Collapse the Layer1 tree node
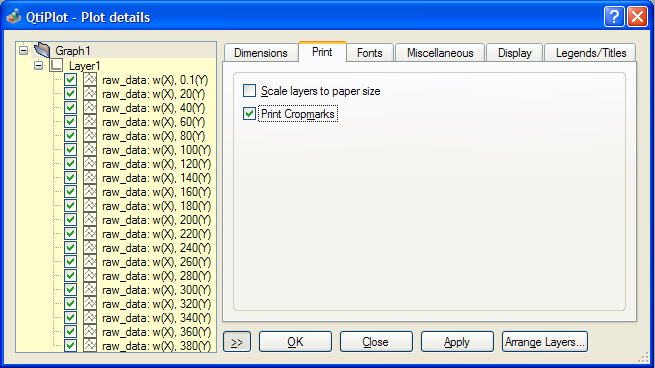This screenshot has height=368, width=655. click(x=38, y=66)
